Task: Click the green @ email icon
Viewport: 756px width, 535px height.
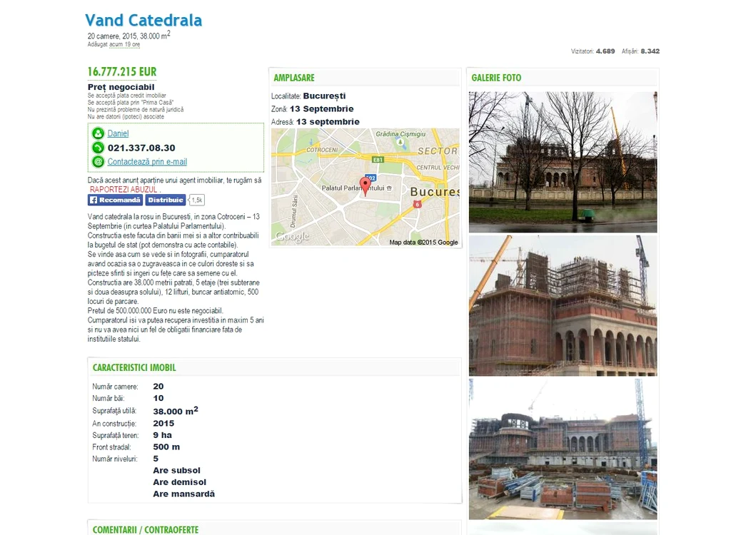Action: tap(98, 162)
